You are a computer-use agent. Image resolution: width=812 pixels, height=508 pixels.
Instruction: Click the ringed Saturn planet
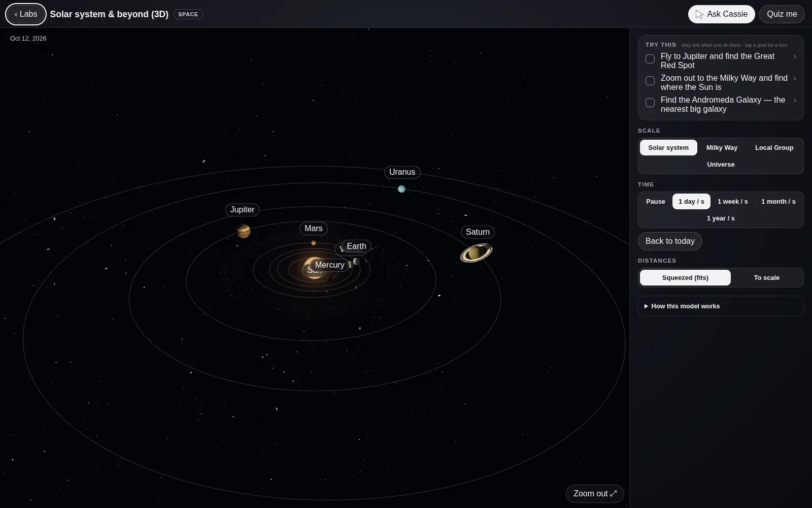(x=476, y=252)
